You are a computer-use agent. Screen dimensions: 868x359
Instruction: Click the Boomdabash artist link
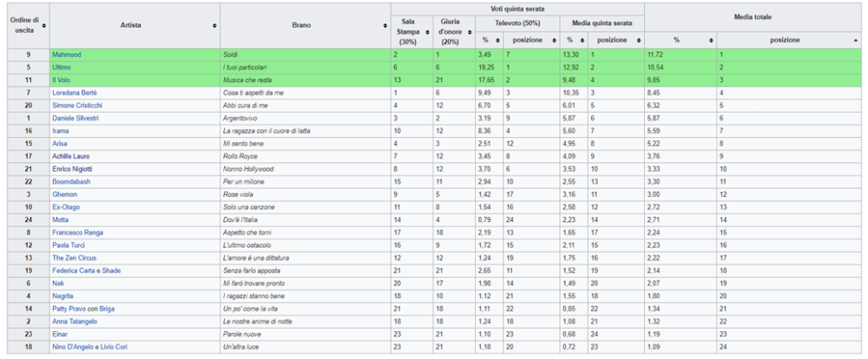click(x=71, y=181)
